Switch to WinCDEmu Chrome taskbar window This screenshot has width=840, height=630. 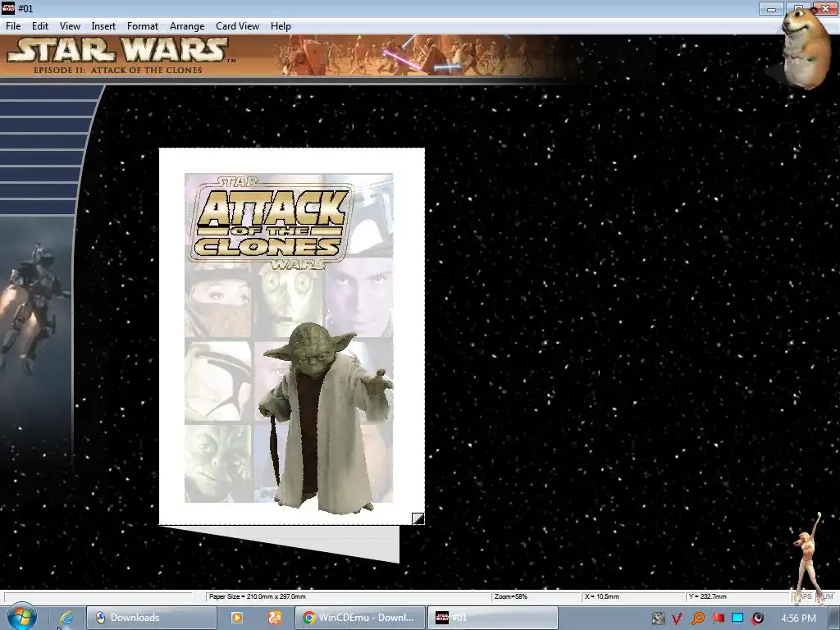tap(360, 618)
